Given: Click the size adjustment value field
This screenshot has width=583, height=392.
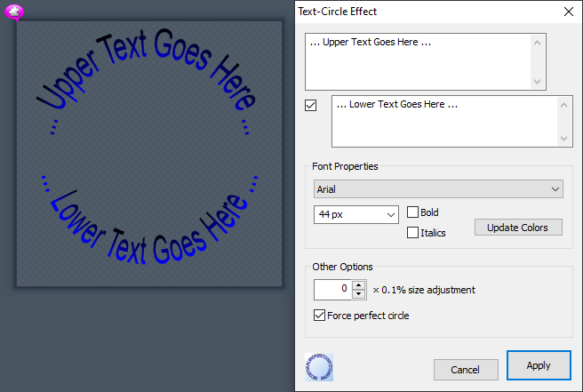Looking at the screenshot, I should (332, 290).
